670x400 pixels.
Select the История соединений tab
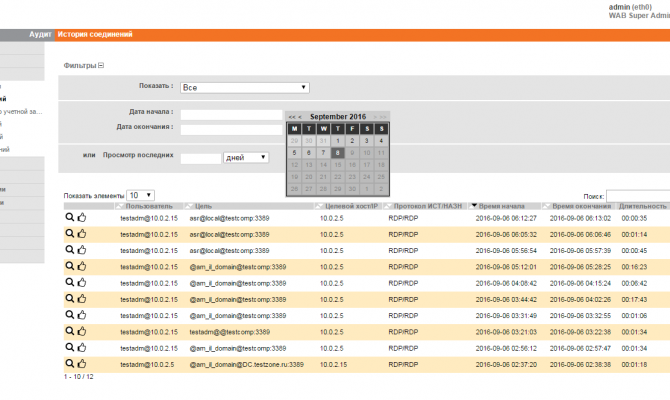coord(95,35)
